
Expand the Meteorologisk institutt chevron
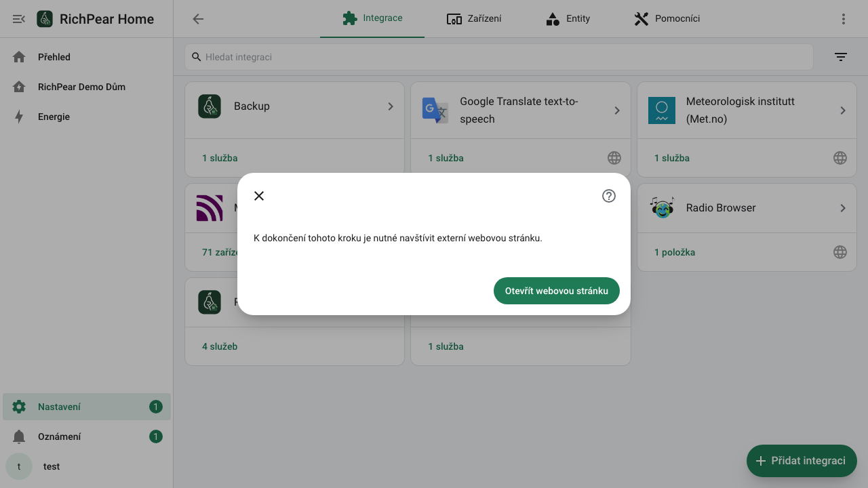point(843,110)
